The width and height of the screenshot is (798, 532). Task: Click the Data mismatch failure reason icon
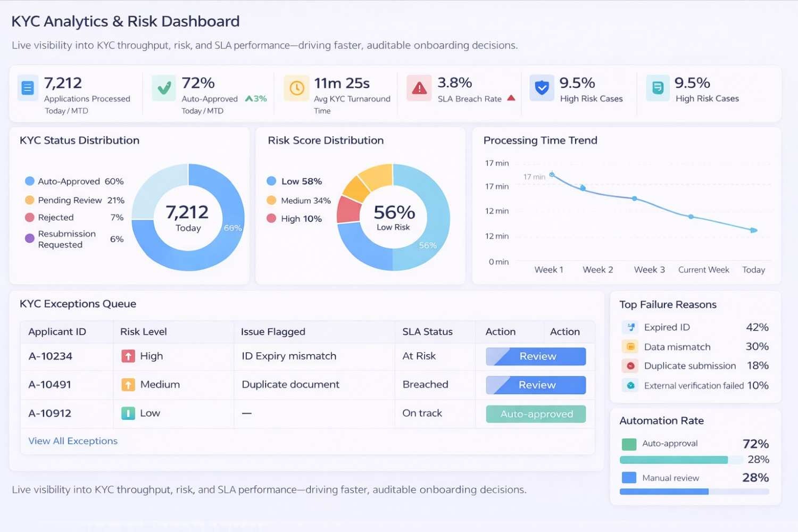pos(630,346)
